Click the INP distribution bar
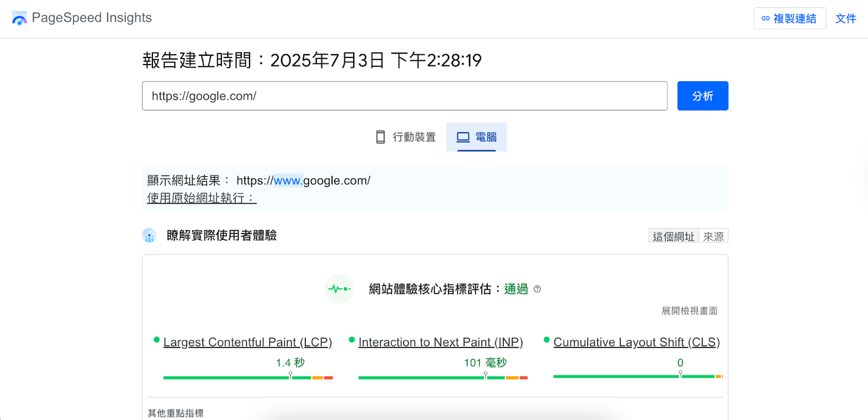Image resolution: width=868 pixels, height=420 pixels. point(443,377)
